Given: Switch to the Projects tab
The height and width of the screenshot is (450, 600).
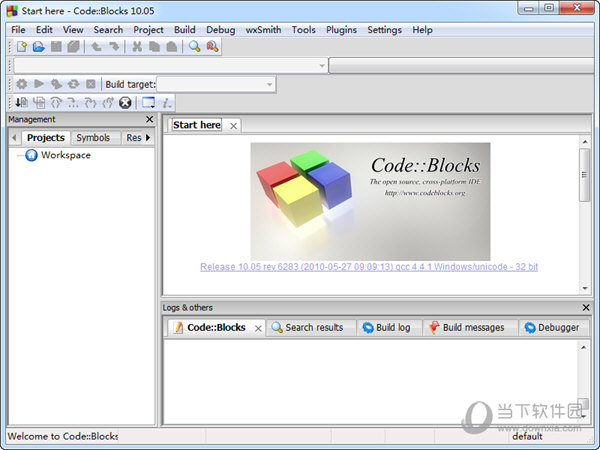Looking at the screenshot, I should click(46, 138).
